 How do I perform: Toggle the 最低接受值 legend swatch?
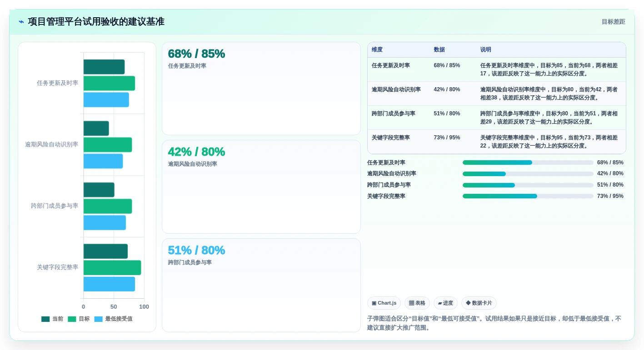tap(98, 319)
